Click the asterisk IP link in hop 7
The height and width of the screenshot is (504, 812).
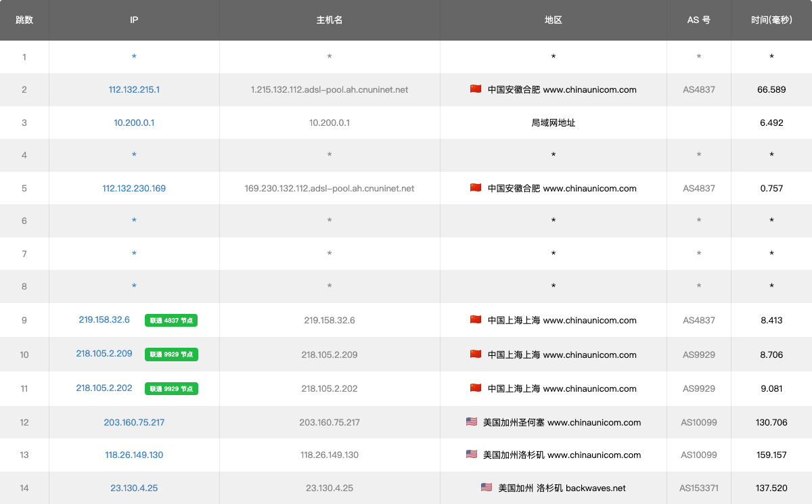pyautogui.click(x=134, y=254)
